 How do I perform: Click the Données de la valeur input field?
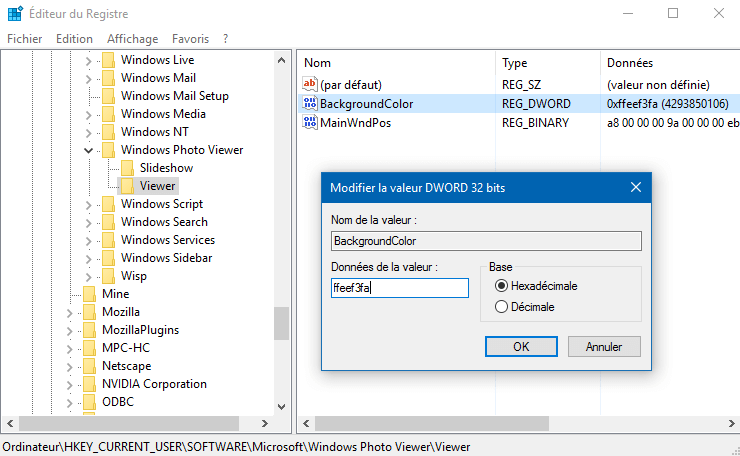400,287
